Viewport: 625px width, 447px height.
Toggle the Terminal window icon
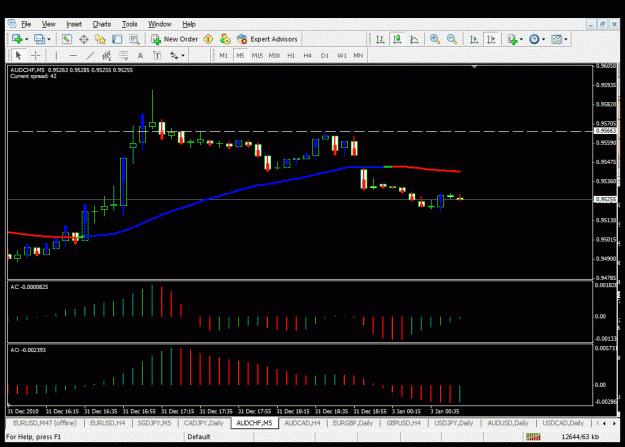[117, 39]
